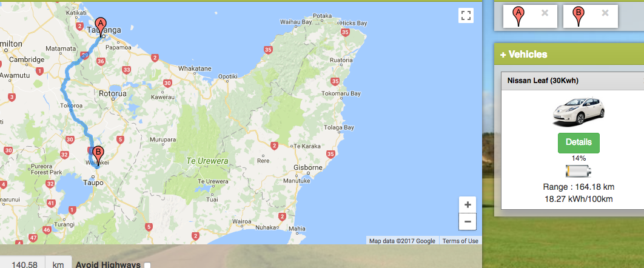The width and height of the screenshot is (644, 268).
Task: Zoom in on the map
Action: [467, 205]
